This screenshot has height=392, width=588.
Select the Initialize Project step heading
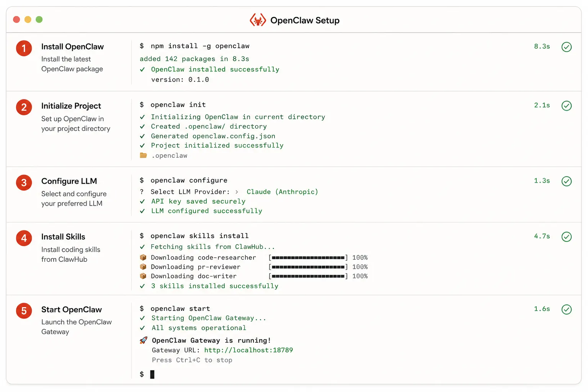tap(71, 106)
